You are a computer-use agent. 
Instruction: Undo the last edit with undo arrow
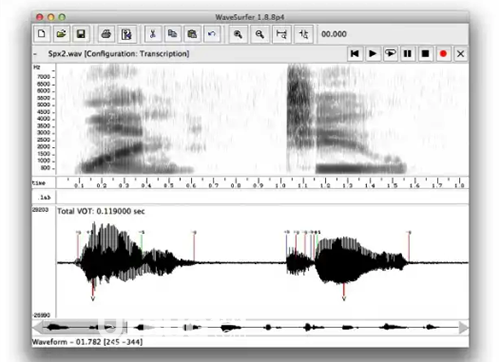coord(212,34)
